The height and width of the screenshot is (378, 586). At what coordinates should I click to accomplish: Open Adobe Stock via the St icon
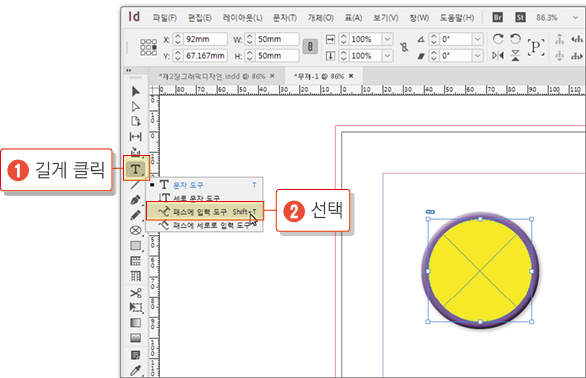[x=520, y=18]
